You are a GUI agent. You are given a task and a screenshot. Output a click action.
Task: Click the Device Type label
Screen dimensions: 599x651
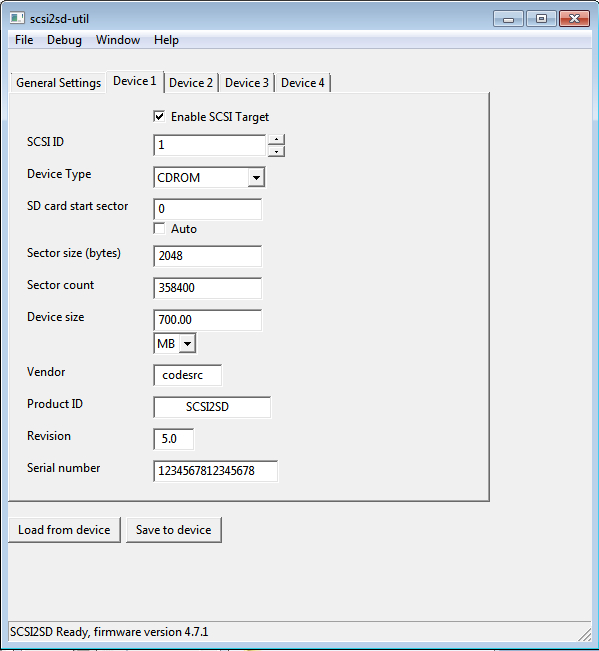(x=59, y=174)
